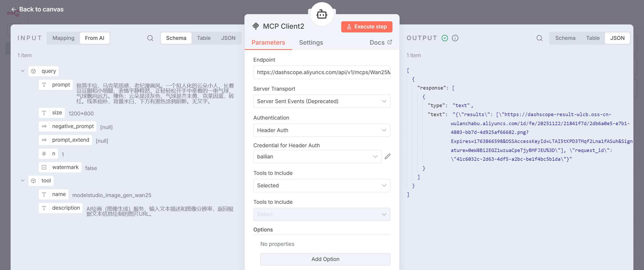Collapse the tool tree node
Viewport: 644px width, 270px height.
coord(23,181)
